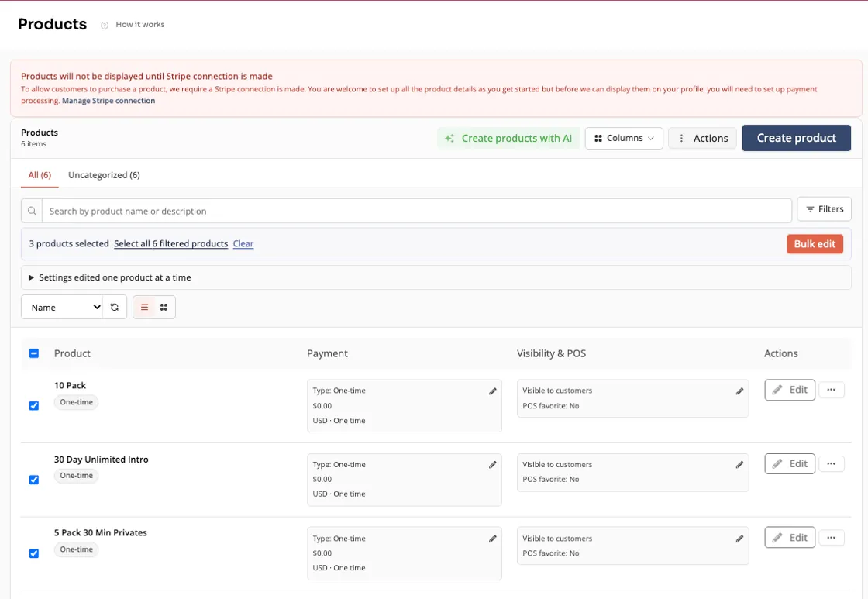Select the All (6) tab
The width and height of the screenshot is (868, 599).
click(40, 175)
